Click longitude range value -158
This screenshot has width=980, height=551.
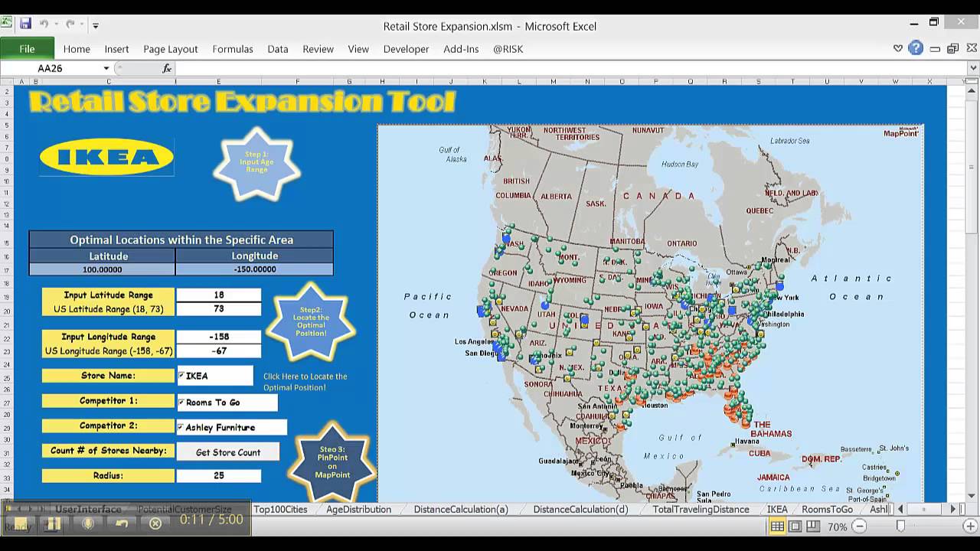click(218, 337)
